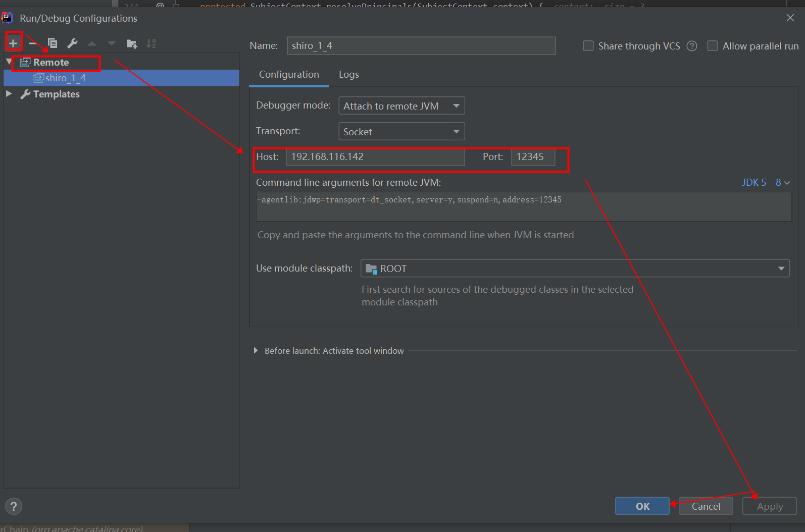Move configuration down arrow
This screenshot has height=532, width=805.
click(x=112, y=43)
